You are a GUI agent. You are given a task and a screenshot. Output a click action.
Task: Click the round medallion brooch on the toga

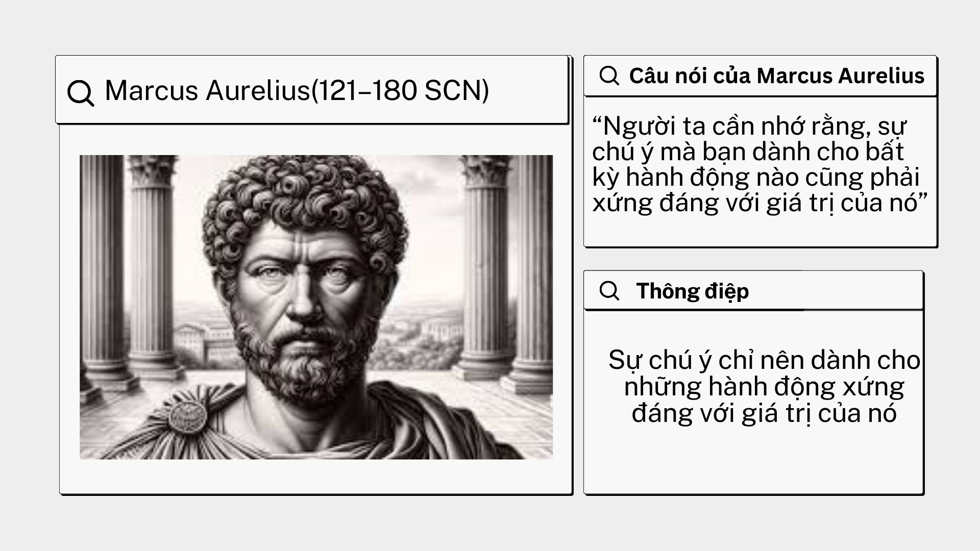pyautogui.click(x=188, y=415)
